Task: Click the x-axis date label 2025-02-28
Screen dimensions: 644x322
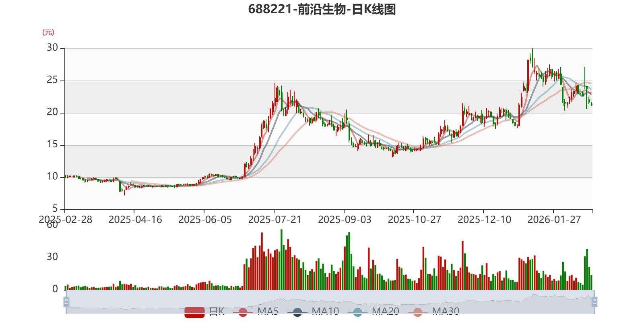Action: tap(65, 219)
